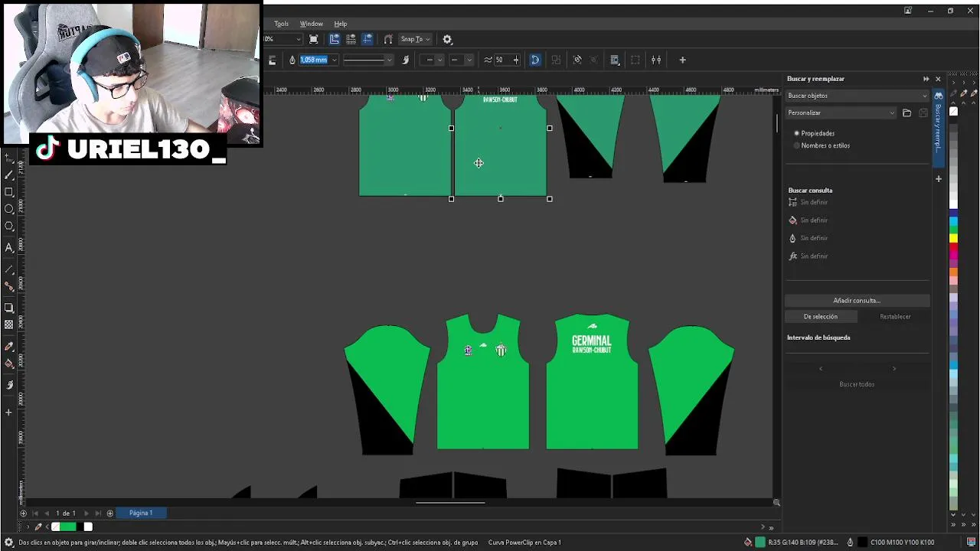
Task: Collapse the Buscar y reemplazar docker
Action: pos(926,79)
